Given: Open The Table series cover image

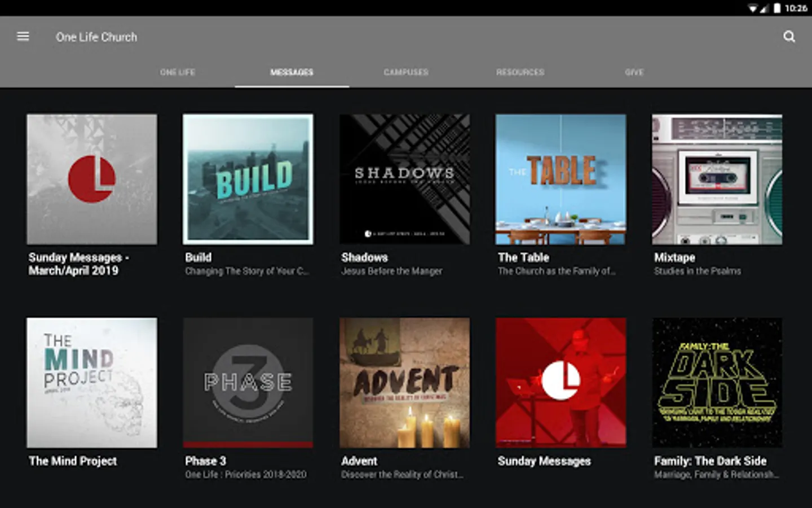Looking at the screenshot, I should tap(561, 179).
